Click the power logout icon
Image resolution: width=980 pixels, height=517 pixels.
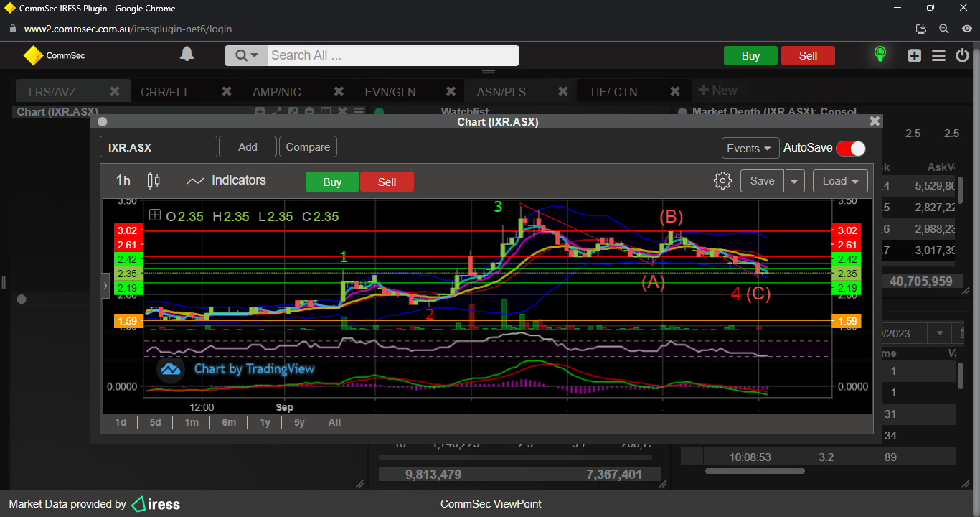962,55
